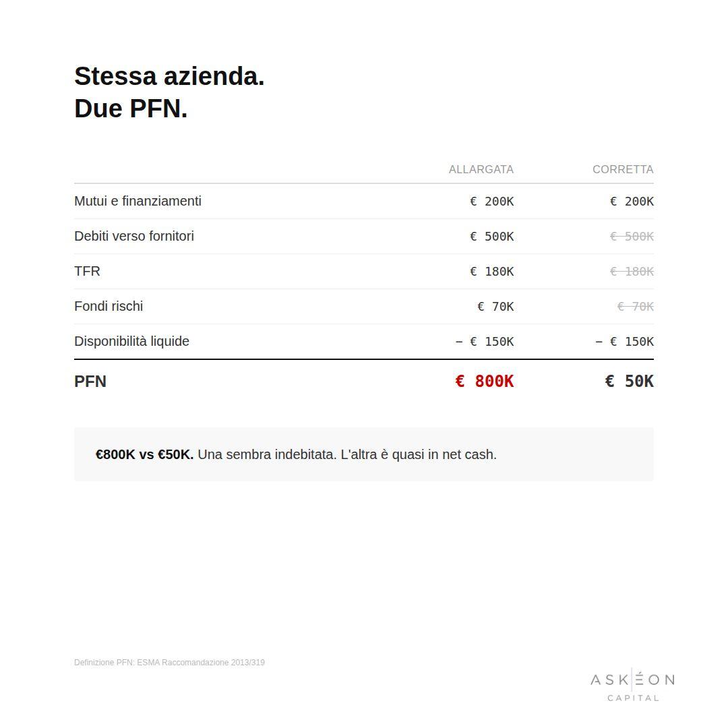Click the € 50K corrected PFN total
The image size is (728, 728).
pos(629,382)
